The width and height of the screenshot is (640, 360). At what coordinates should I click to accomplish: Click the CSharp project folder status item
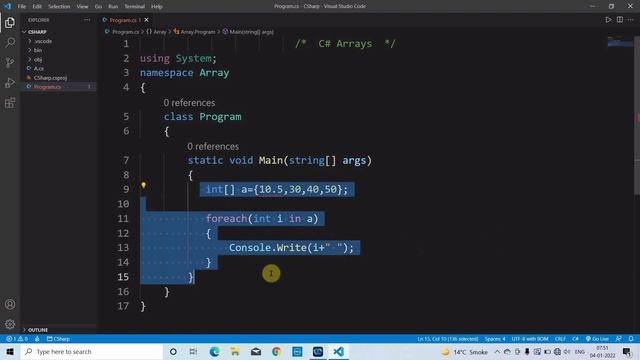58,339
